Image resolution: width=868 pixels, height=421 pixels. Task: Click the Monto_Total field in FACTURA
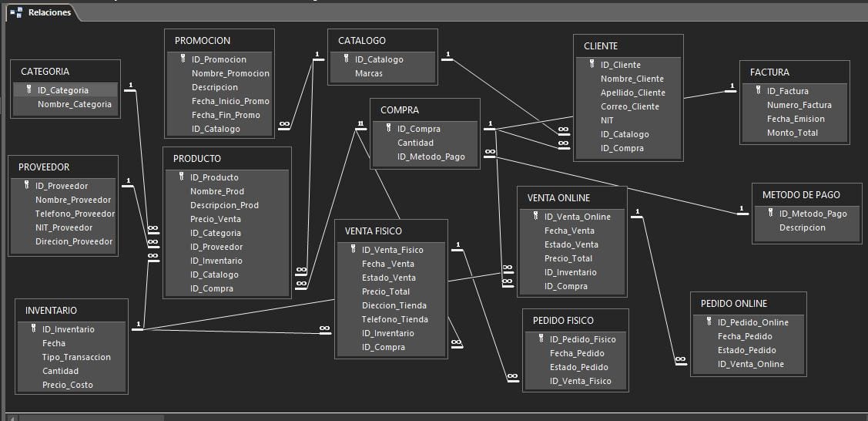pos(792,133)
